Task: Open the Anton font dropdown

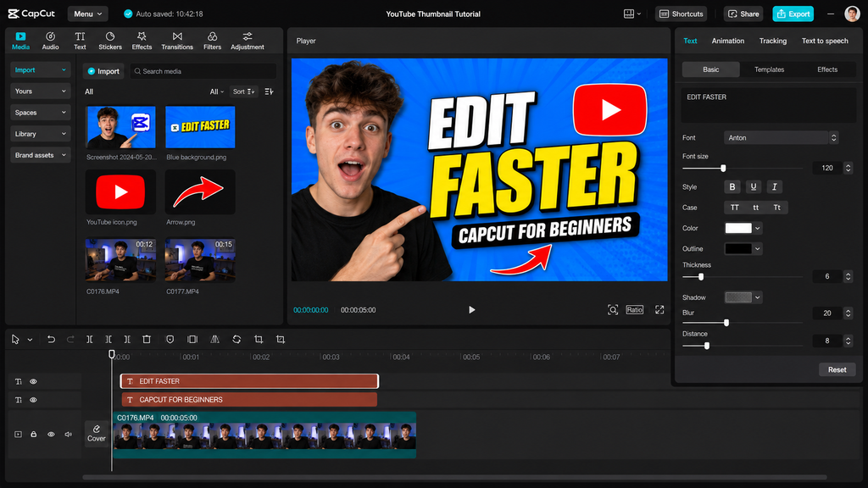Action: [x=781, y=138]
